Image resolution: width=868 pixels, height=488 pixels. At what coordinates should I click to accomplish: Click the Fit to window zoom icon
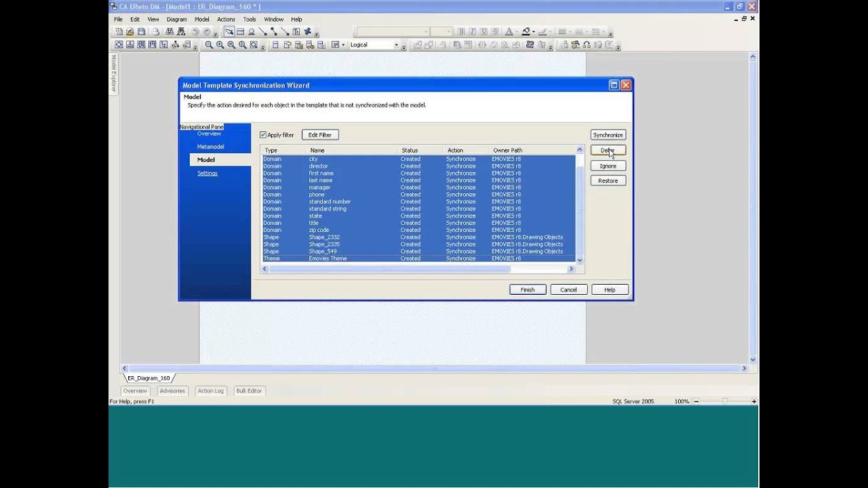[254, 45]
